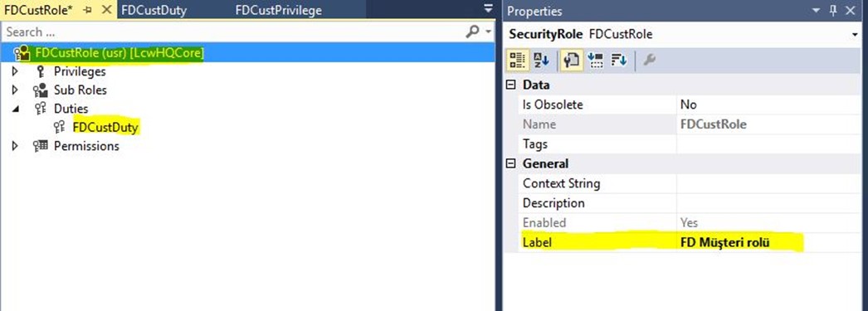
Task: Expand the Sub Roles node
Action: 15,90
